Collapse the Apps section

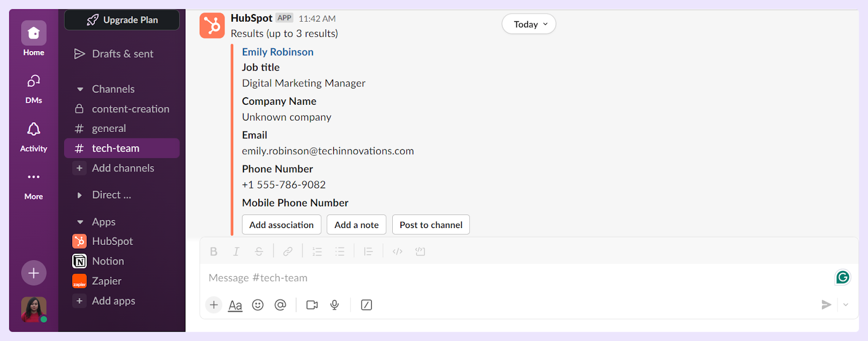point(80,222)
